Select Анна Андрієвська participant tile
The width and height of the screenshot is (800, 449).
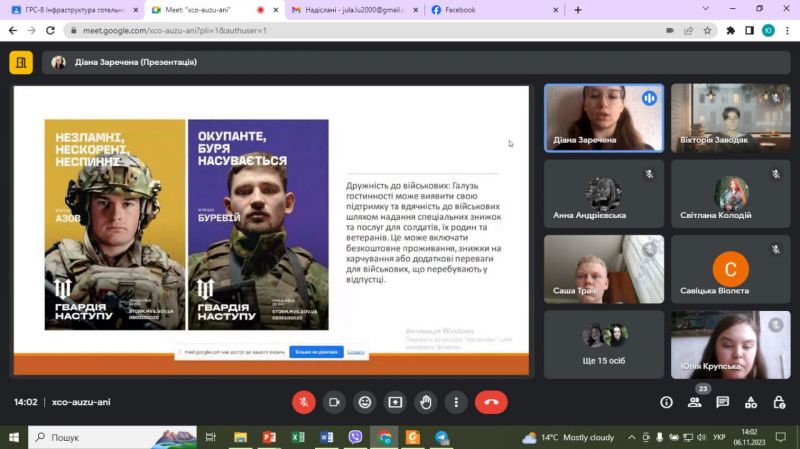click(x=604, y=194)
